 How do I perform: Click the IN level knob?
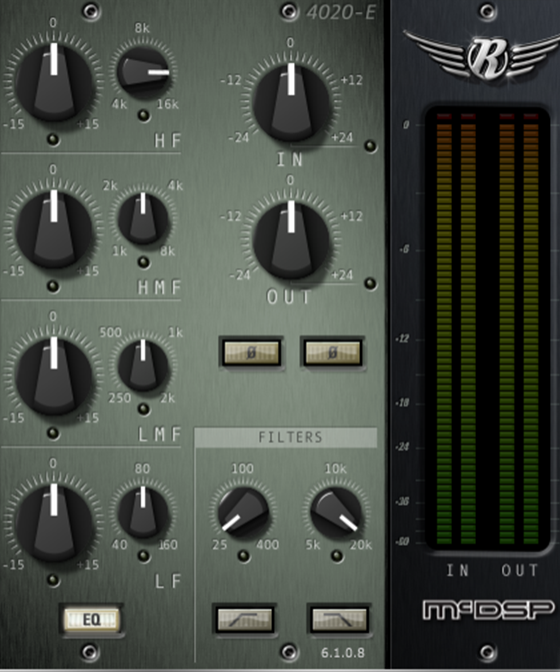[x=291, y=103]
